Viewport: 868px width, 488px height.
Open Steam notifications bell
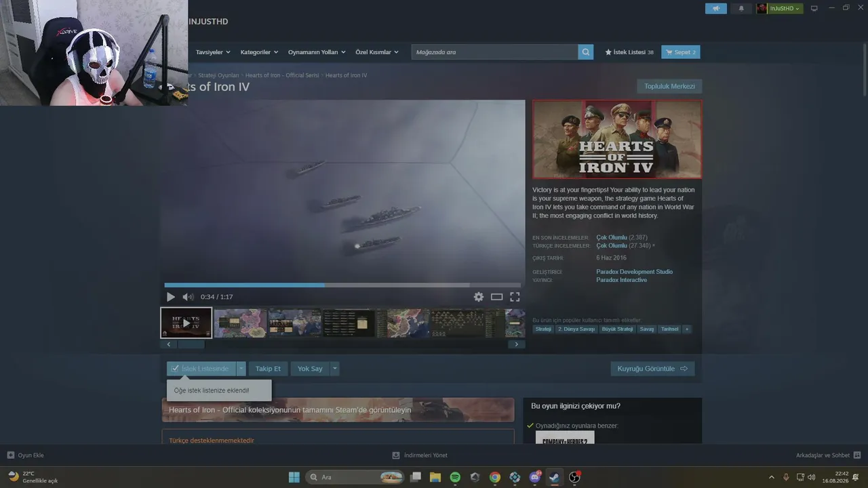click(741, 9)
